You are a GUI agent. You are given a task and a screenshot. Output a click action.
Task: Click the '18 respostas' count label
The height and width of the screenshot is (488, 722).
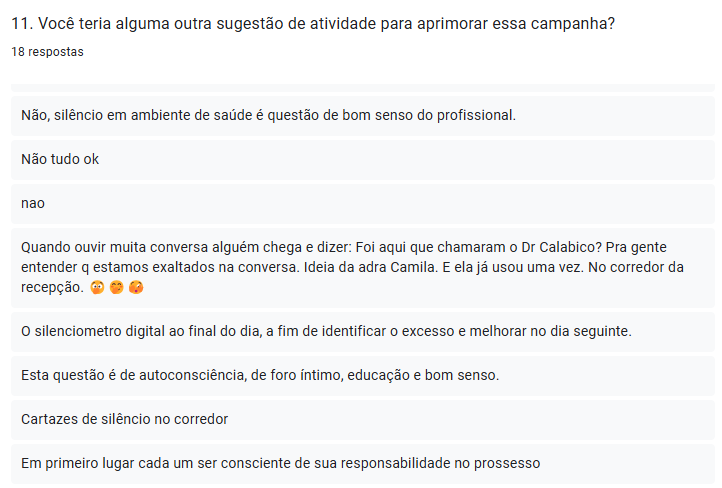click(x=48, y=51)
